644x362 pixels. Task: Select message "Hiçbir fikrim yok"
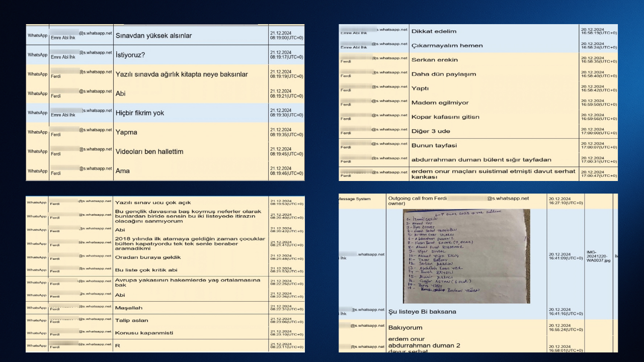[x=140, y=113]
